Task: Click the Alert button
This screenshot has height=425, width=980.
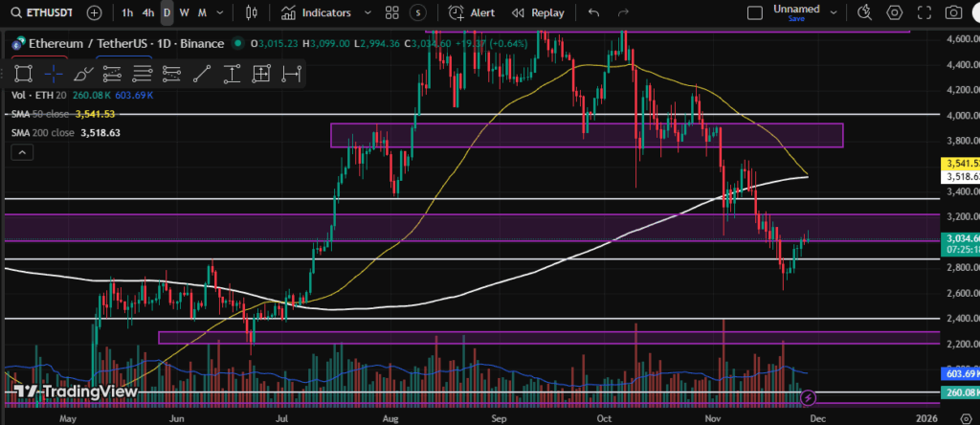Action: point(472,12)
